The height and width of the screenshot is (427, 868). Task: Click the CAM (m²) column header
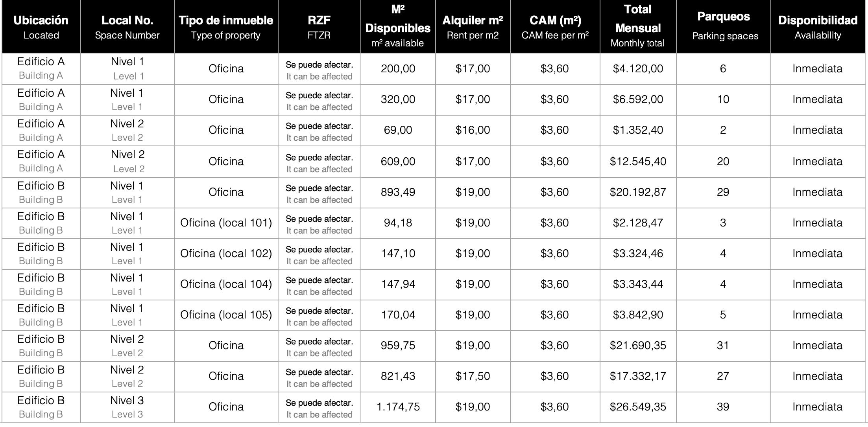pos(555,26)
